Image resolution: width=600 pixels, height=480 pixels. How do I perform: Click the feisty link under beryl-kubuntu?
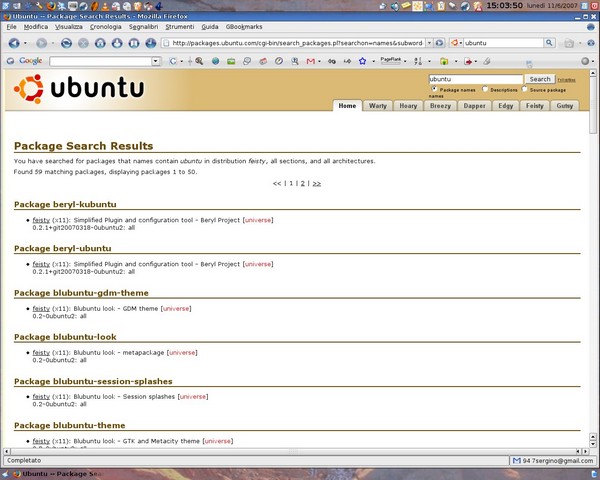[x=41, y=220]
